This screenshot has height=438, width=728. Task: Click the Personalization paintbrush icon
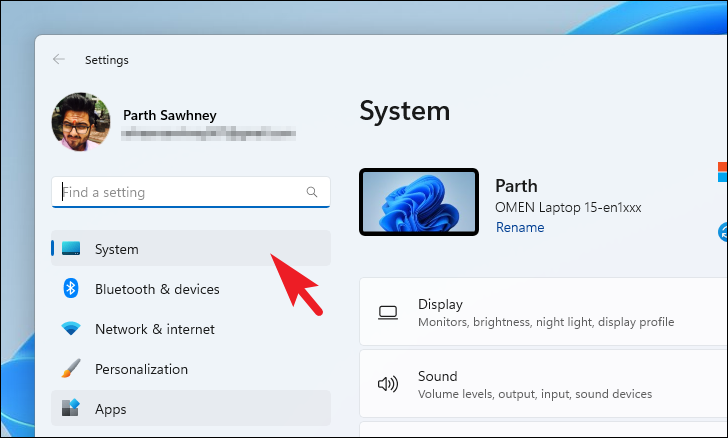(71, 368)
